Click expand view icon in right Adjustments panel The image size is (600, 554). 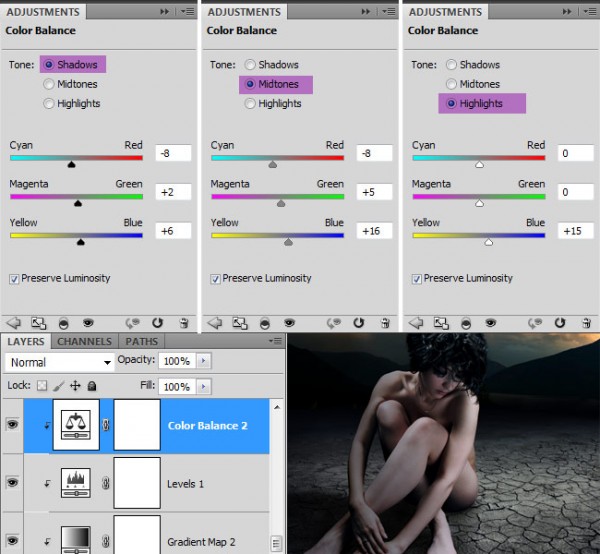441,323
